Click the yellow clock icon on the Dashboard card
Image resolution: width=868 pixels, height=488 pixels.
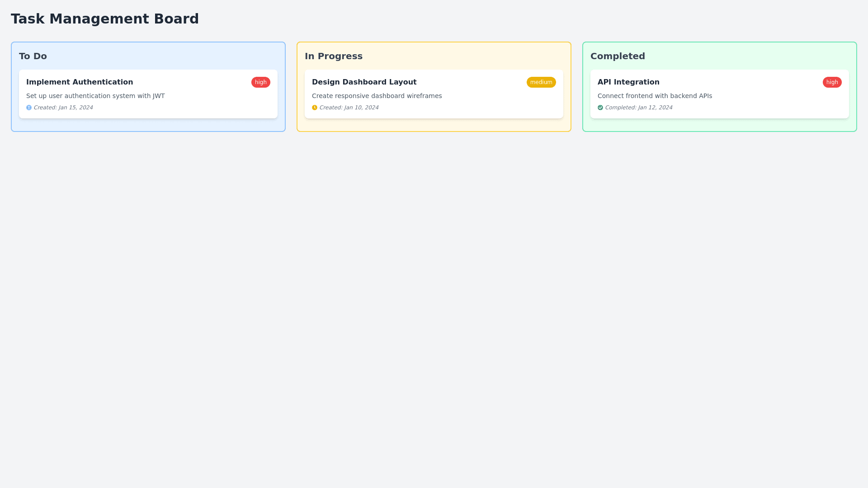click(315, 108)
